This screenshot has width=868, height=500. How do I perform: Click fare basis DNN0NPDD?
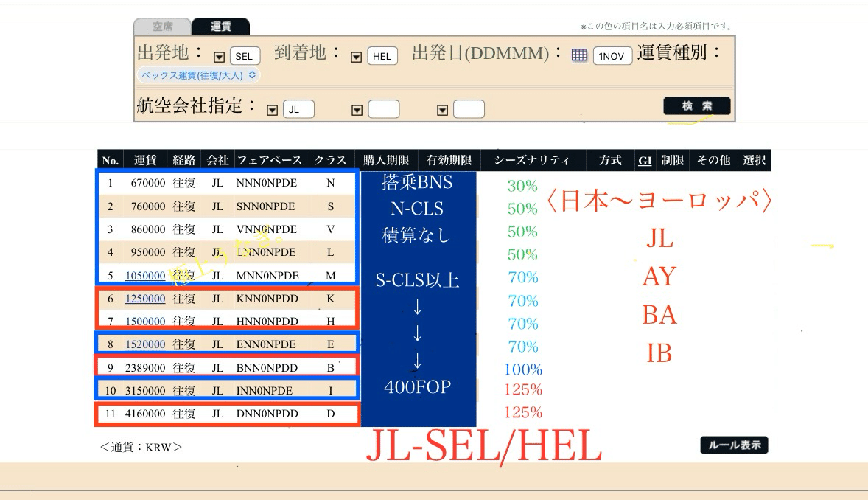pos(267,414)
